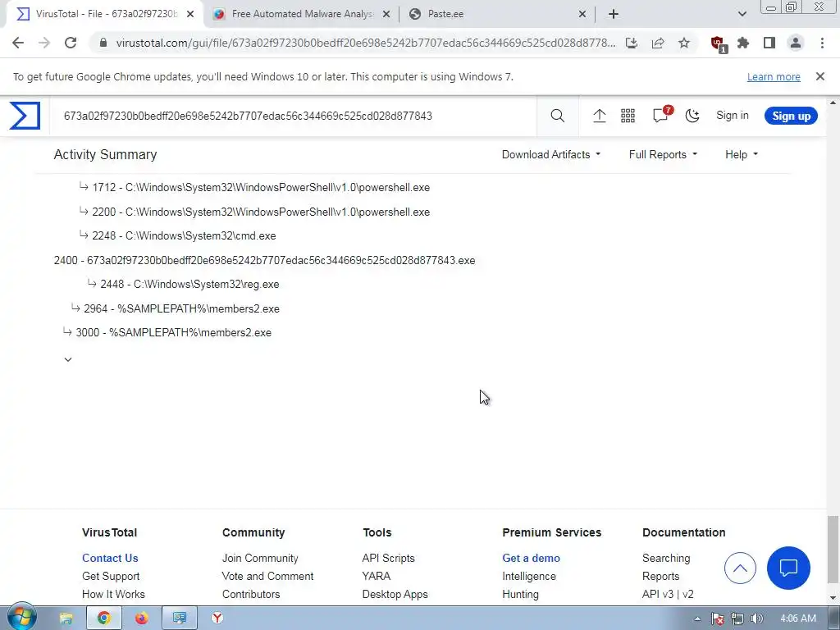Image resolution: width=840 pixels, height=630 pixels.
Task: Open Help dropdown
Action: (742, 154)
